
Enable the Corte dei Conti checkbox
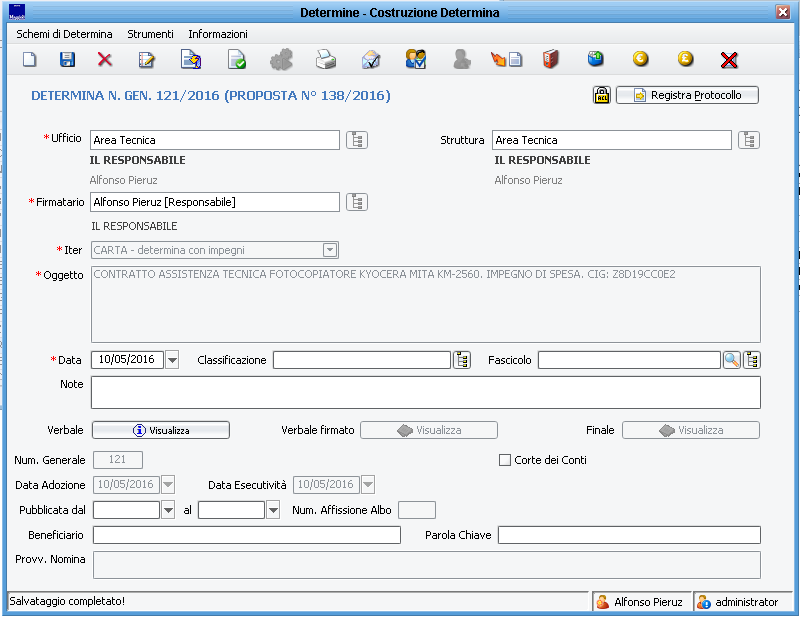pyautogui.click(x=505, y=460)
